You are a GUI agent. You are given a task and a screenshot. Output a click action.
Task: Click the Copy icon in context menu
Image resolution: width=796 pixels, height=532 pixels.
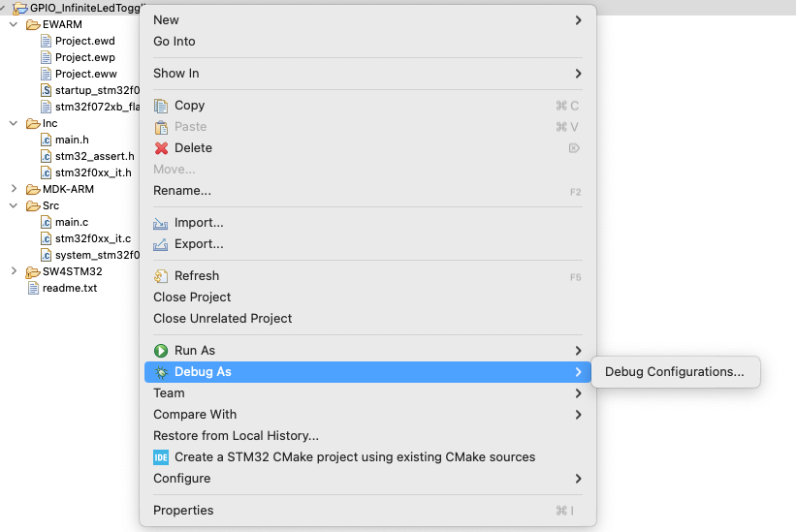pyautogui.click(x=161, y=106)
